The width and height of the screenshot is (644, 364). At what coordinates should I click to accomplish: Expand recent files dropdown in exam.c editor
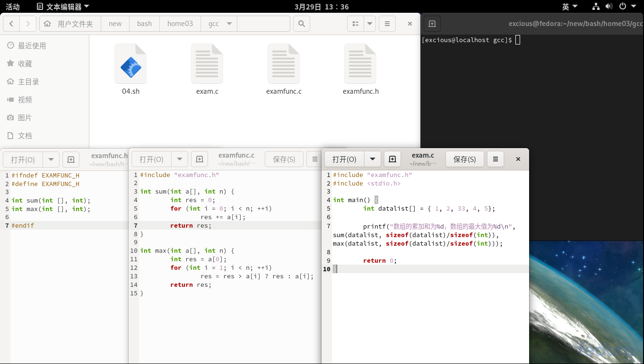[373, 159]
